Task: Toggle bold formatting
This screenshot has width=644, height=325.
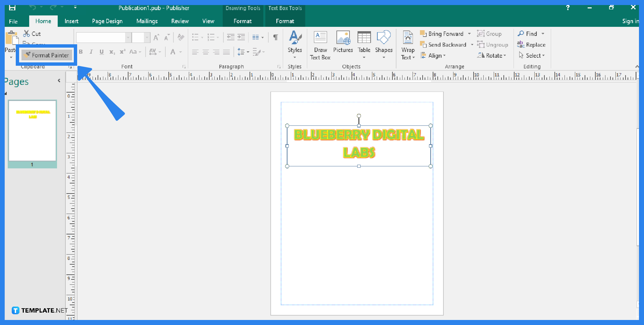Action: (81, 52)
